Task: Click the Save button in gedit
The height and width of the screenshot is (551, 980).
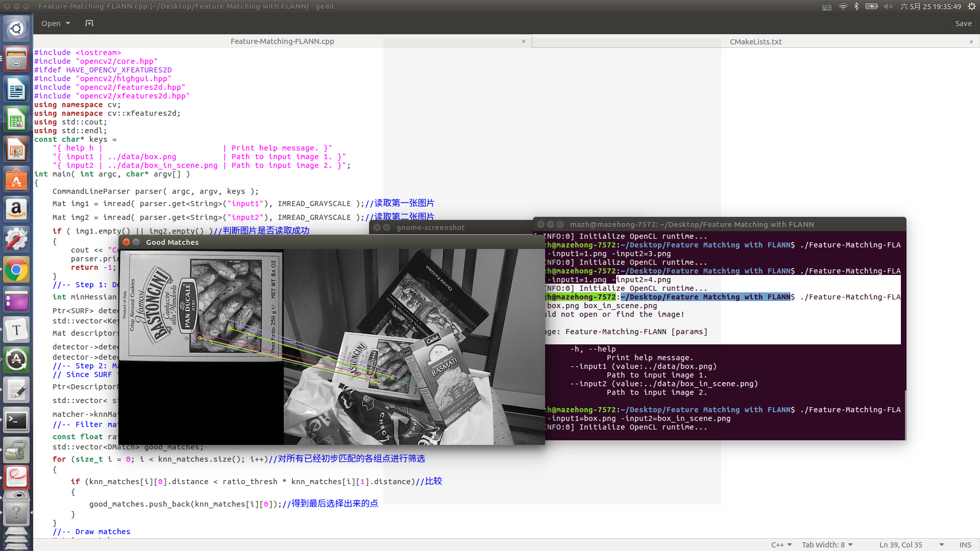Action: 964,23
